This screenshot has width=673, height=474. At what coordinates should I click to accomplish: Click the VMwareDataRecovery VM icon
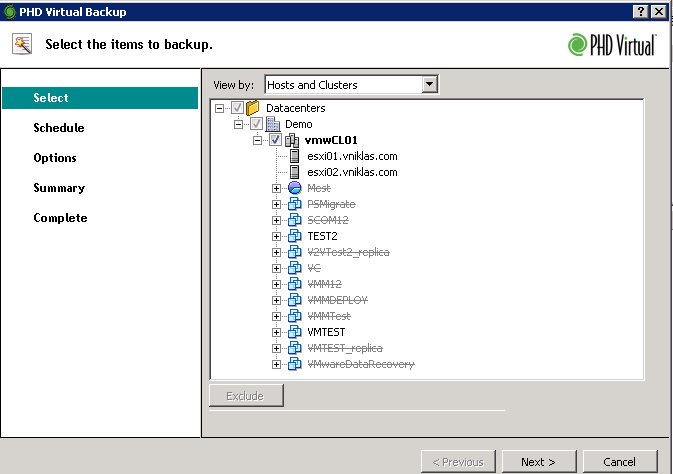point(294,364)
